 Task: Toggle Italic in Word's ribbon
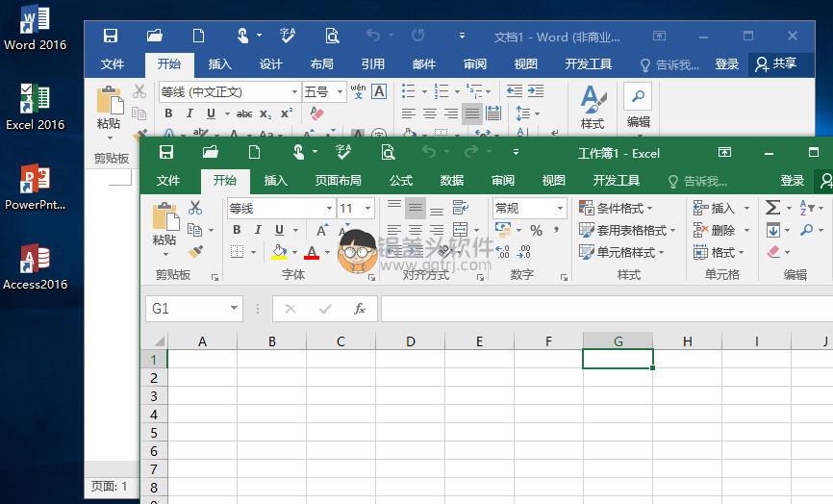click(189, 113)
